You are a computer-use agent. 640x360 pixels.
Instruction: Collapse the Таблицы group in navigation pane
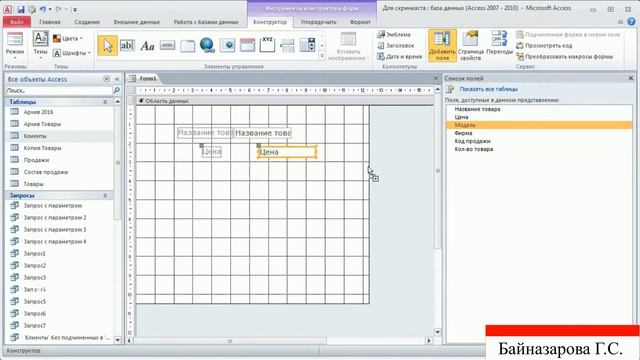coord(105,102)
